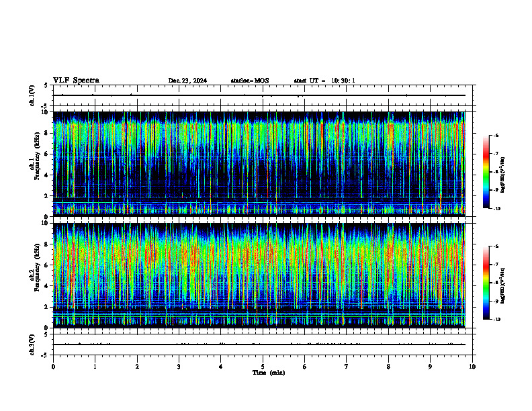The image size is (532, 411).
Task: Click the "-8" label on ch.1 colorbar
Action: click(x=496, y=172)
